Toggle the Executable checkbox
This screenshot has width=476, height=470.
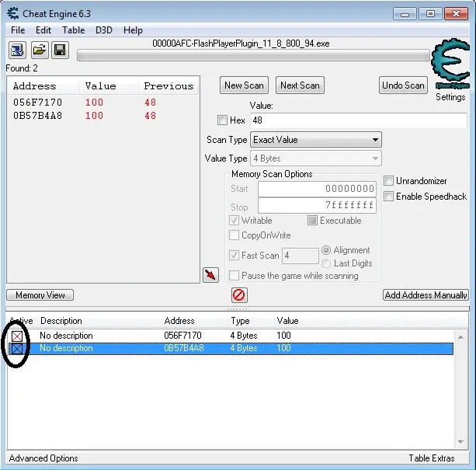(x=312, y=221)
